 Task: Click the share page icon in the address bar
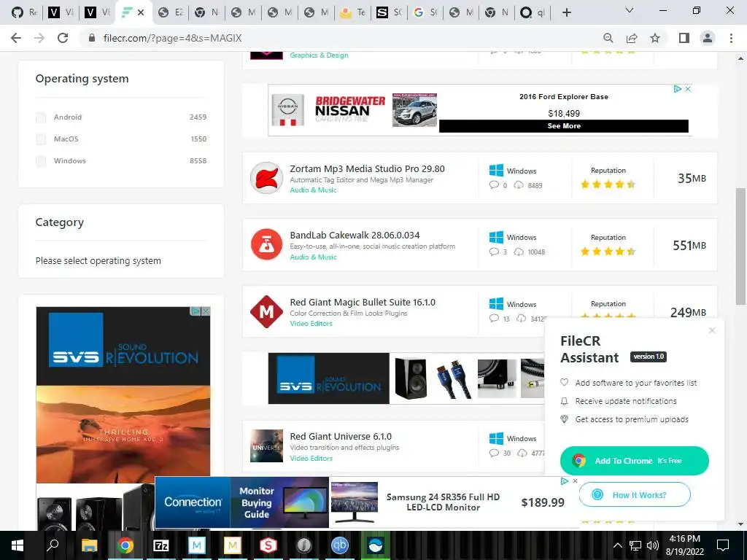632,38
